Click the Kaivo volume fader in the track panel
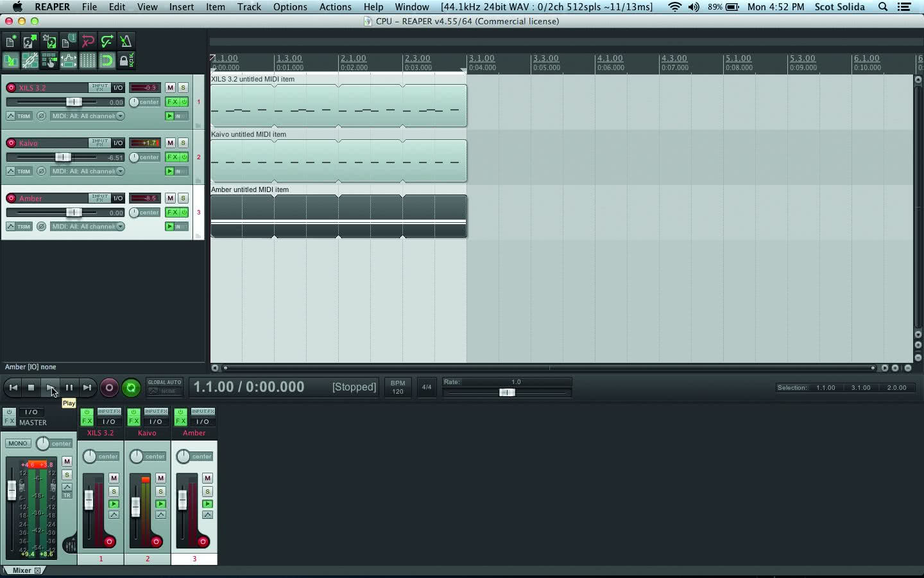This screenshot has height=578, width=924. pyautogui.click(x=63, y=157)
